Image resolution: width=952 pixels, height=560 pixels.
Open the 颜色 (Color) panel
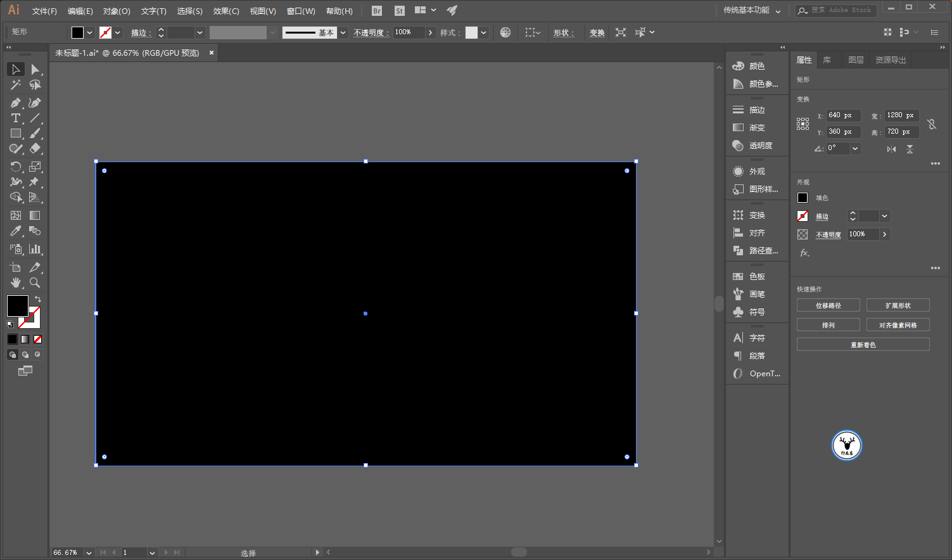[757, 66]
